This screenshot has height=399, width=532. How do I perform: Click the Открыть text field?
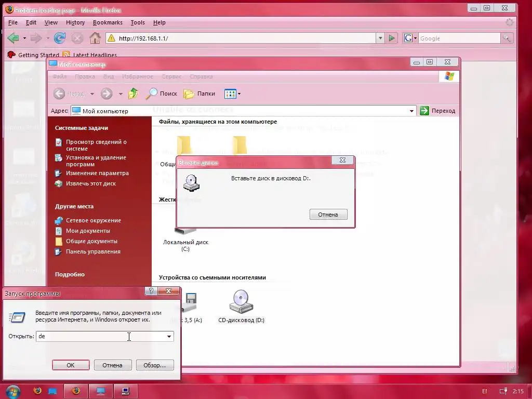(100, 336)
